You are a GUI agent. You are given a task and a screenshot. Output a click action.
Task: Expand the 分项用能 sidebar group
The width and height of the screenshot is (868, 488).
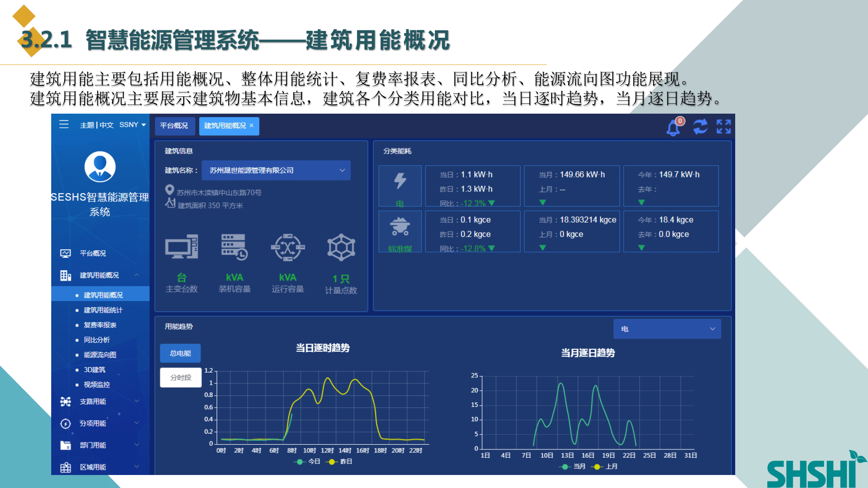pyautogui.click(x=137, y=423)
